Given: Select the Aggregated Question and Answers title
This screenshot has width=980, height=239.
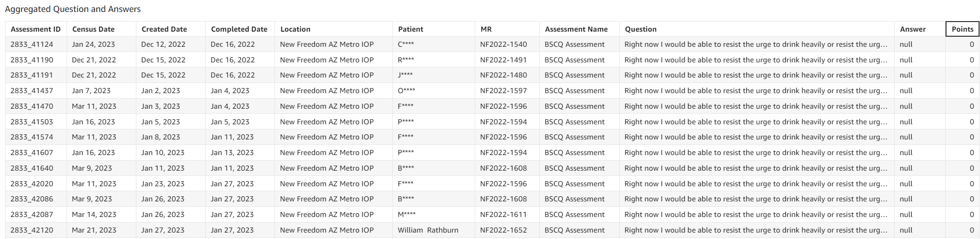Looking at the screenshot, I should (73, 9).
